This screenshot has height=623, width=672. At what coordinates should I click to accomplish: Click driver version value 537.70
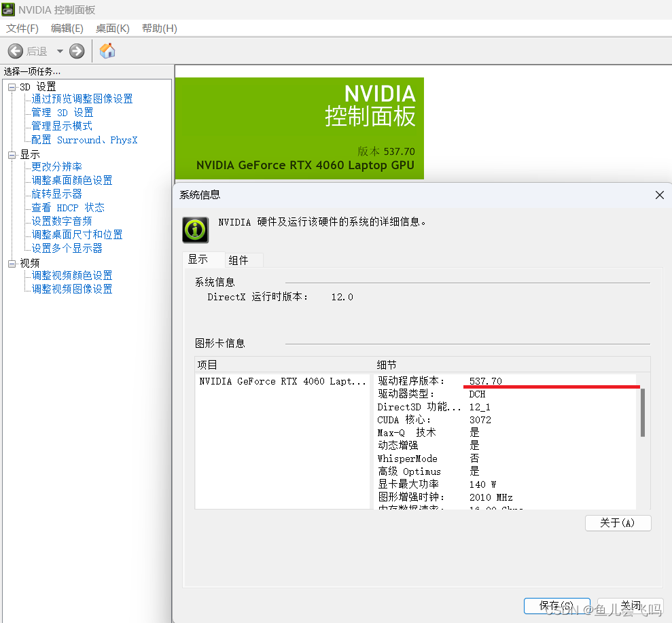coord(486,381)
